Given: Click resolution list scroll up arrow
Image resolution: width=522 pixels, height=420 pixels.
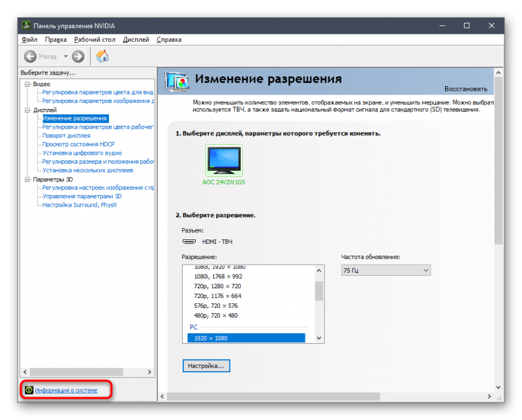Looking at the screenshot, I should tap(319, 271).
